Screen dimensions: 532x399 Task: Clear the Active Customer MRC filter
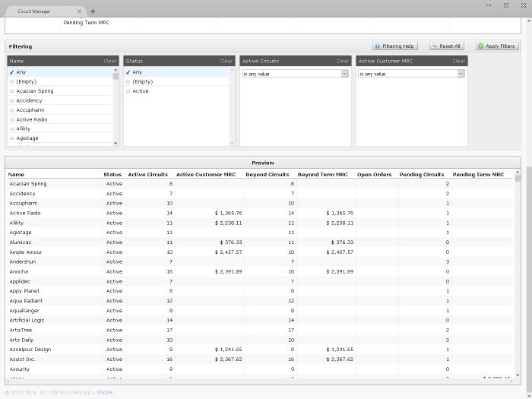click(x=458, y=61)
